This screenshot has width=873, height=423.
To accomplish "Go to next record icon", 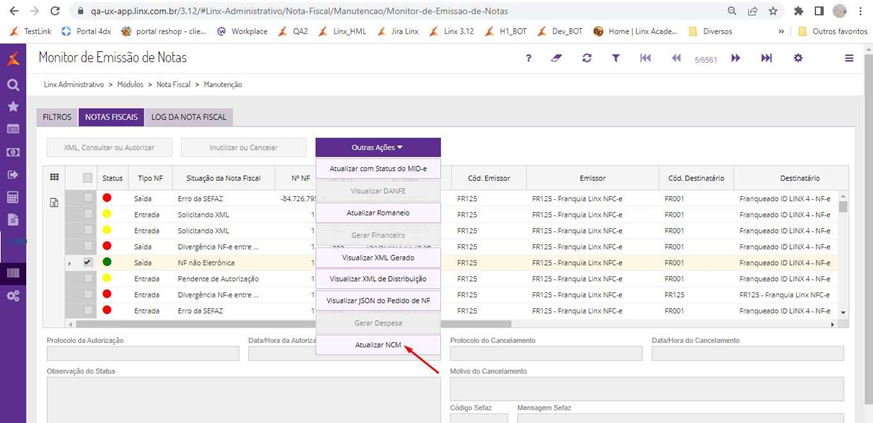I will pyautogui.click(x=735, y=58).
